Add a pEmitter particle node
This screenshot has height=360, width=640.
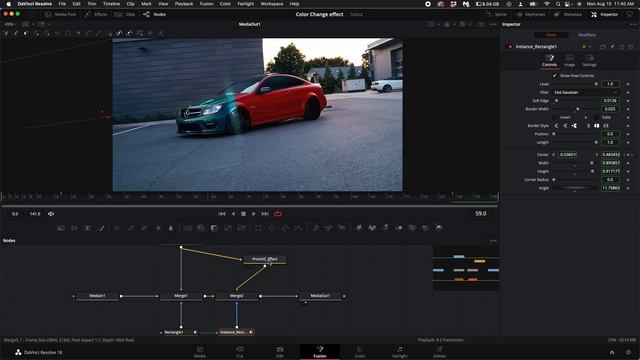315,228
